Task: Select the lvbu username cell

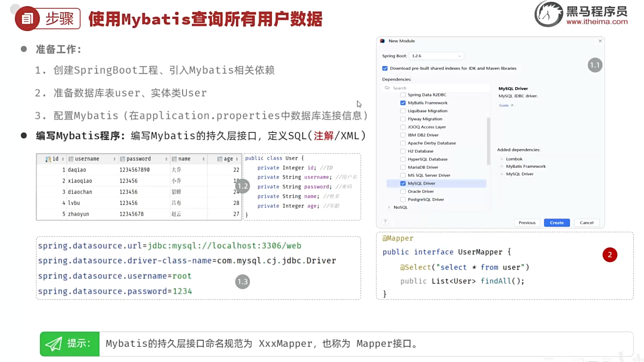Action: pos(92,203)
